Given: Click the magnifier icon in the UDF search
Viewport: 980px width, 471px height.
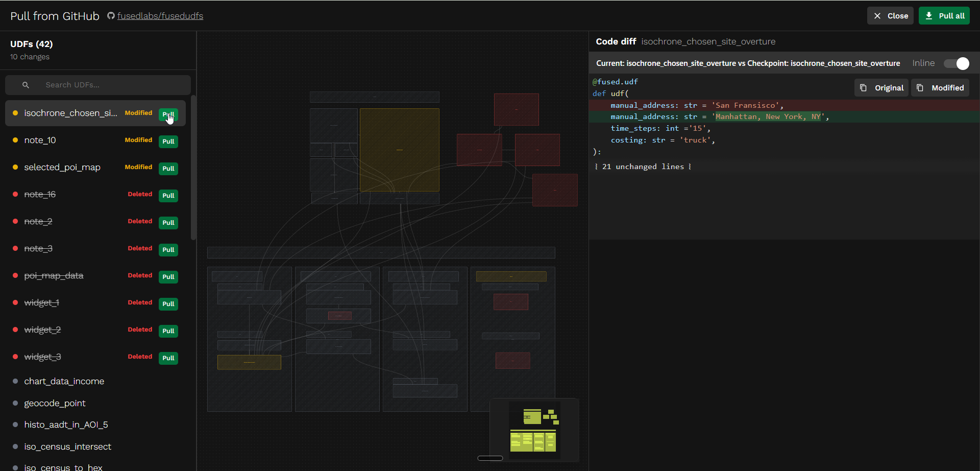Looking at the screenshot, I should tap(26, 85).
